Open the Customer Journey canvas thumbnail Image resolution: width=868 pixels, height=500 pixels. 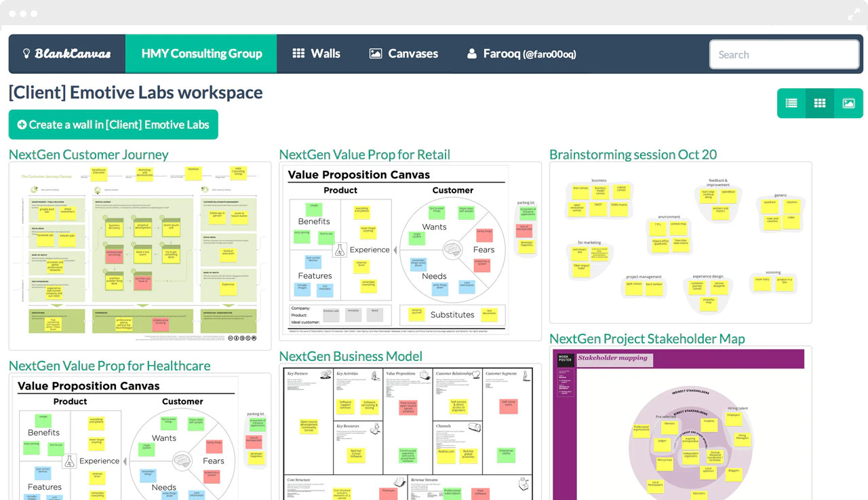tap(140, 256)
